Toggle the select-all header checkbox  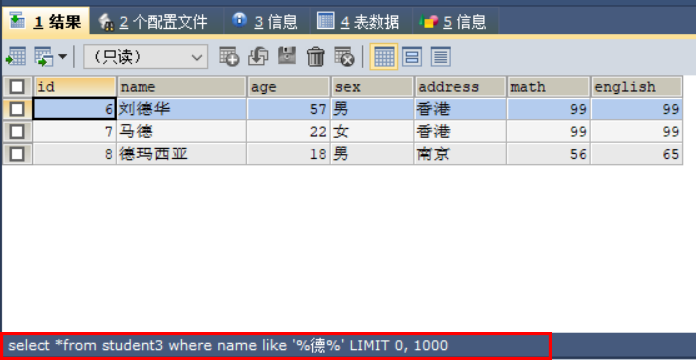pos(17,87)
